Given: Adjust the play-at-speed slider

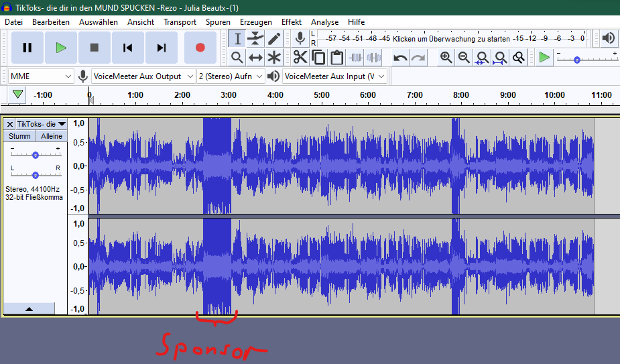Looking at the screenshot, I should pyautogui.click(x=577, y=60).
